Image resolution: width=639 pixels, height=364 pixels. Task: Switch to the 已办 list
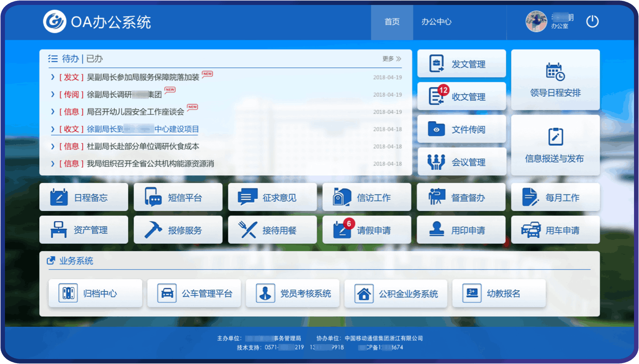pos(94,59)
